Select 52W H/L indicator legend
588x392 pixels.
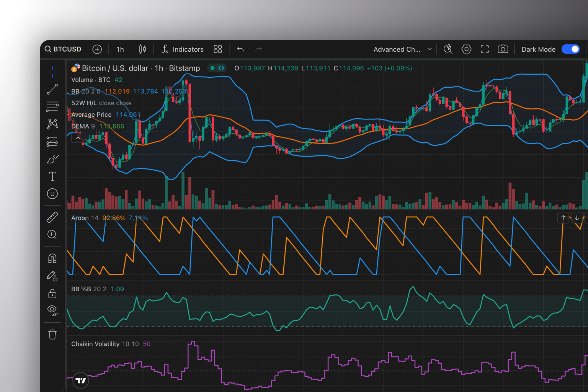pyautogui.click(x=101, y=103)
